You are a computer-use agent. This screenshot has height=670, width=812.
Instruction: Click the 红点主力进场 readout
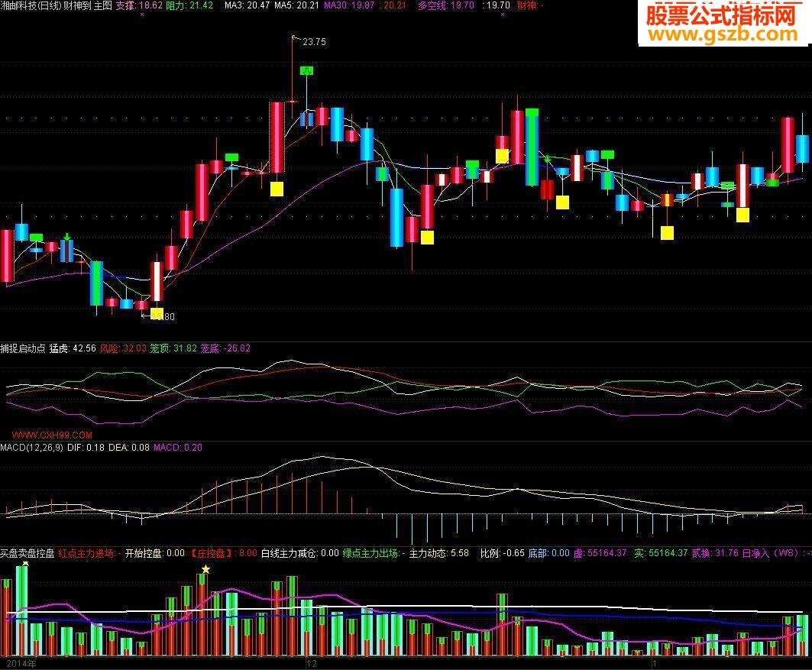(89, 553)
